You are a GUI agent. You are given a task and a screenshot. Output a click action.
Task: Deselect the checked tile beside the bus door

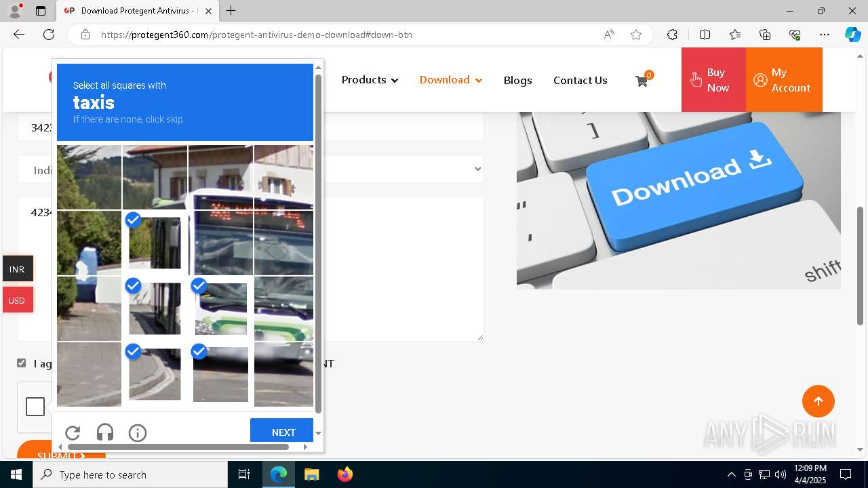point(155,243)
